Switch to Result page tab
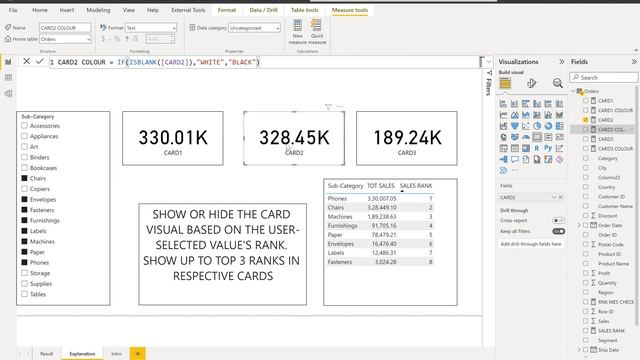 (x=47, y=353)
